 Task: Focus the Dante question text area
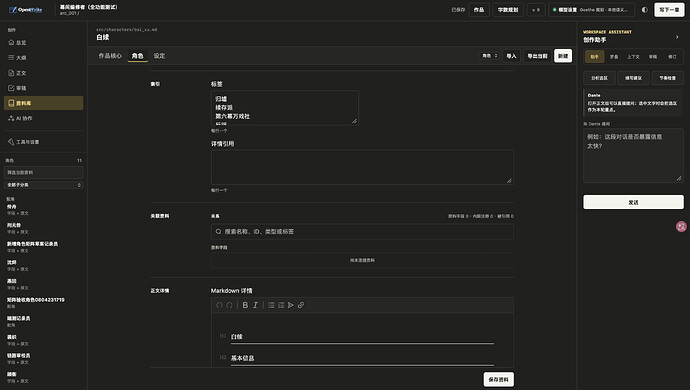pyautogui.click(x=633, y=156)
